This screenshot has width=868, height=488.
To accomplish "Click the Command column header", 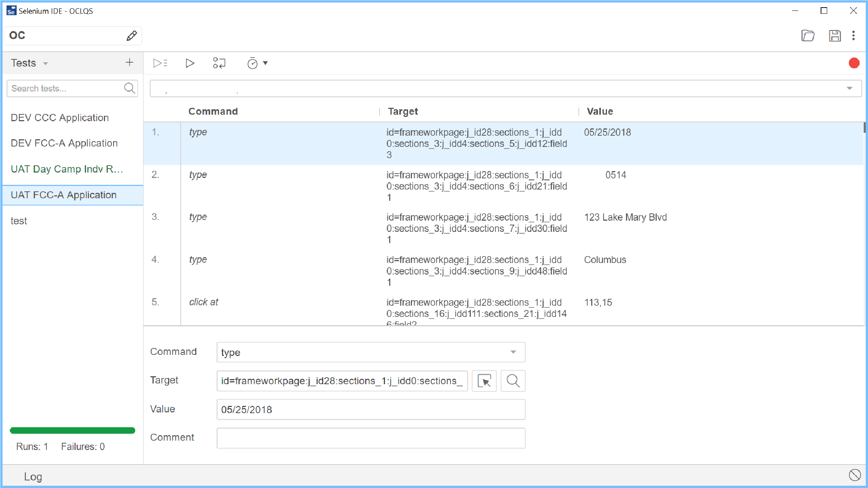I will tap(213, 111).
